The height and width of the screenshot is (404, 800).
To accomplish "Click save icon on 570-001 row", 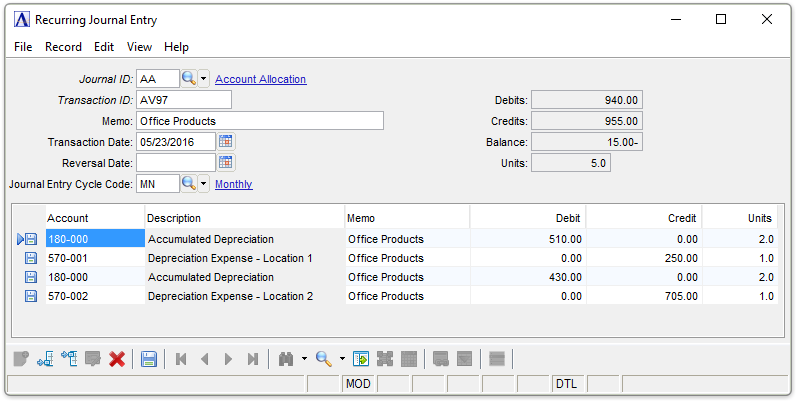I will [x=31, y=258].
